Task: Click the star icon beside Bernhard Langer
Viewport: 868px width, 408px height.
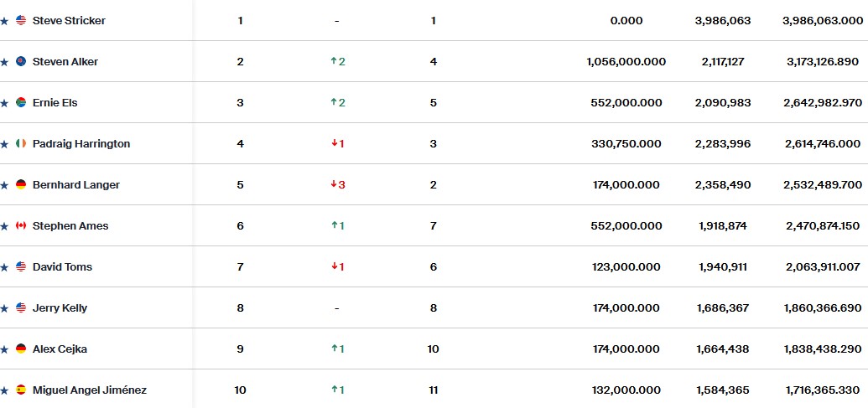Action: (x=4, y=185)
